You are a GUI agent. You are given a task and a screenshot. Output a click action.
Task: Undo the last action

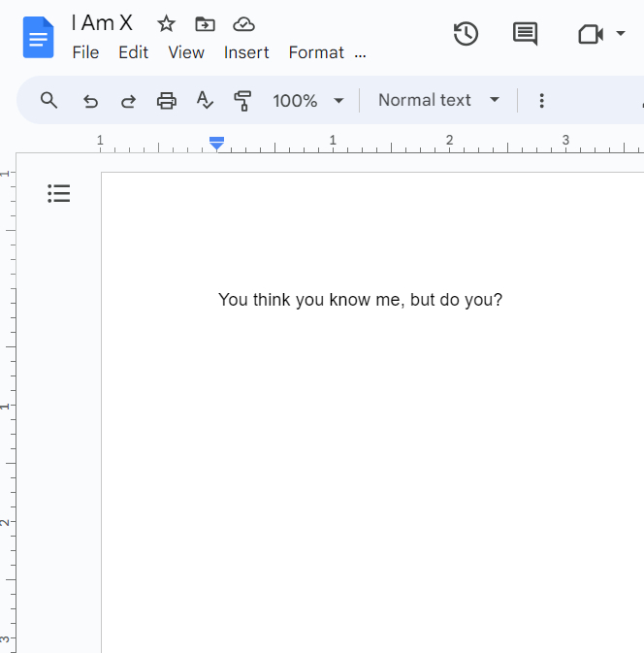(x=91, y=100)
